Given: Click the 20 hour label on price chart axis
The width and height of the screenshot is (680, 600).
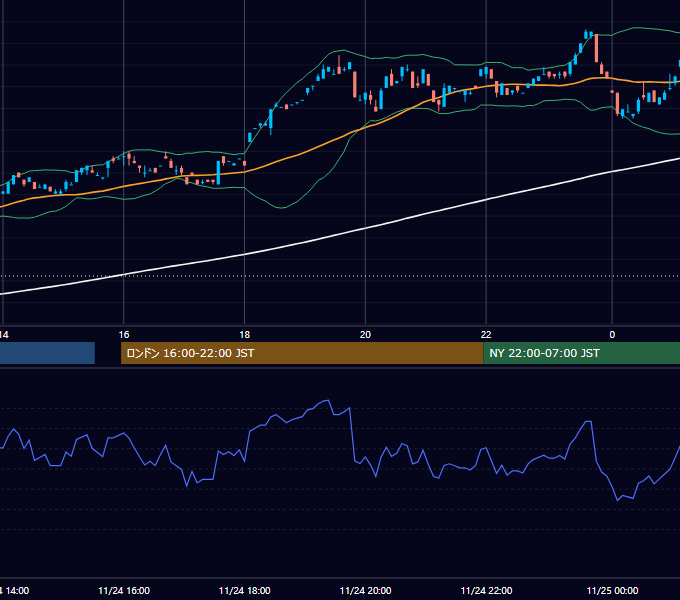Looking at the screenshot, I should click(365, 335).
